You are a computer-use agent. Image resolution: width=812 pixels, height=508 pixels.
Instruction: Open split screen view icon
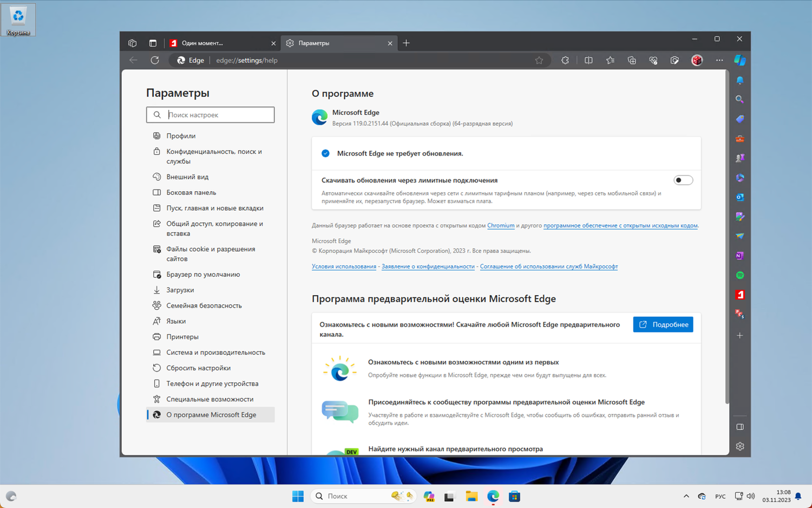[588, 60]
